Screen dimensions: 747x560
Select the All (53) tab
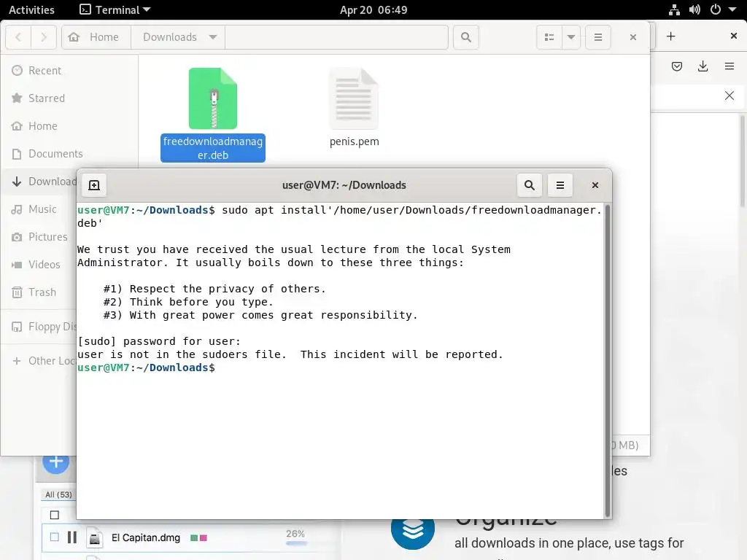[58, 495]
